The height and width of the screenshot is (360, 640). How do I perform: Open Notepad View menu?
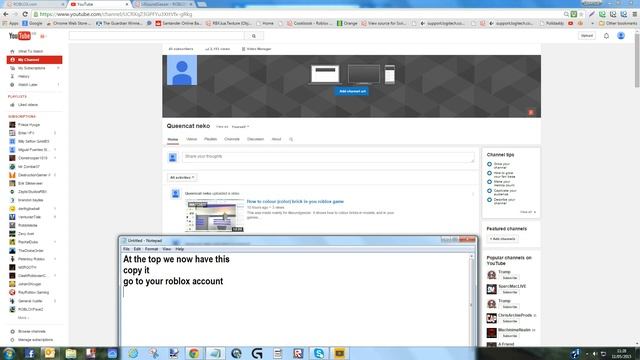click(167, 249)
